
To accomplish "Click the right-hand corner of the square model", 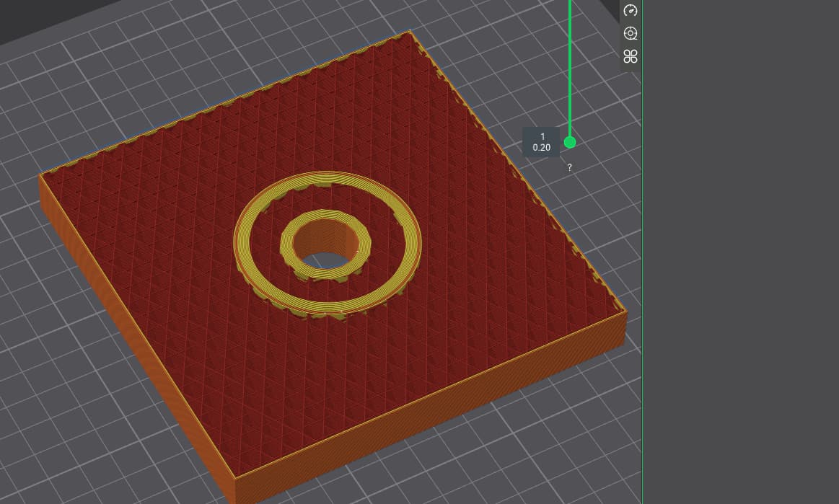I will (x=625, y=312).
